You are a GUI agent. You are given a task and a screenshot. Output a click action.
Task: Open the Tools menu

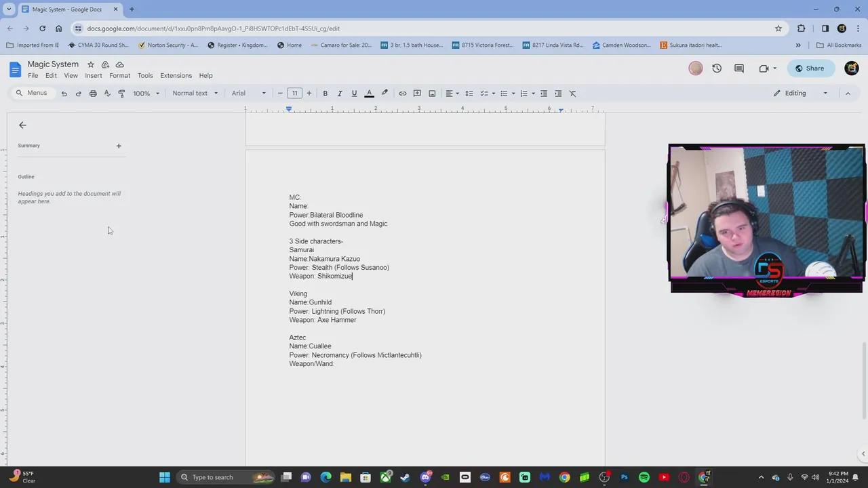144,75
